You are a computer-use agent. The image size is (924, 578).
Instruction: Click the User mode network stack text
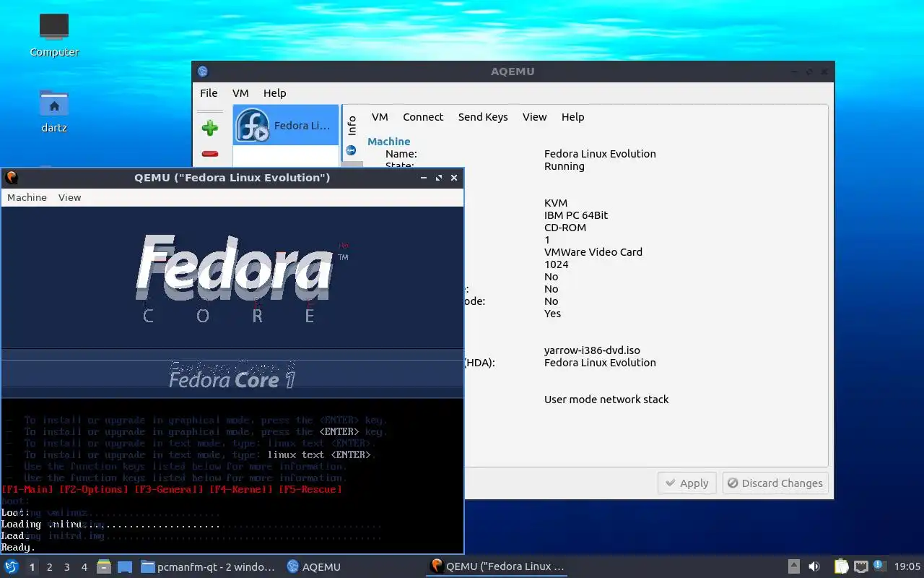click(x=606, y=400)
